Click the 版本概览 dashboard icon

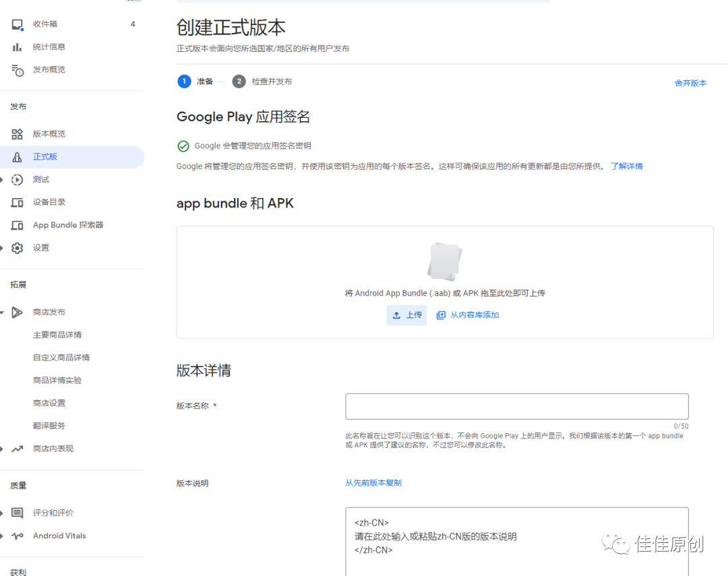17,134
